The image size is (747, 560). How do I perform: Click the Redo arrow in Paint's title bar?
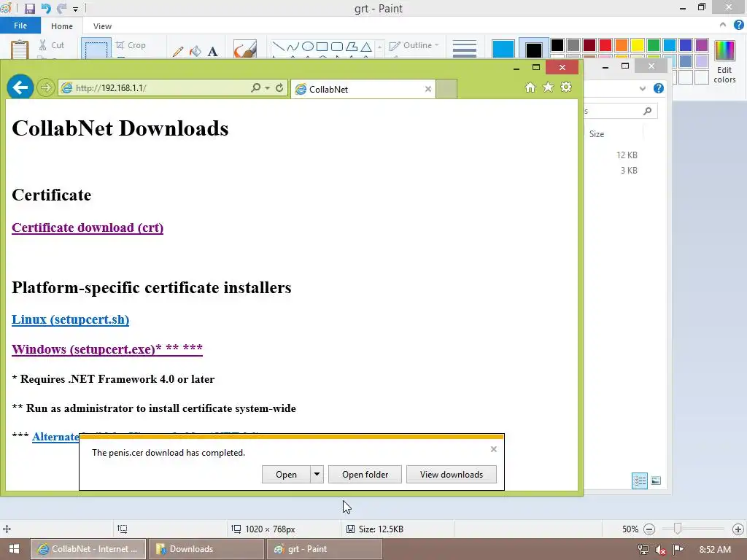pyautogui.click(x=61, y=9)
